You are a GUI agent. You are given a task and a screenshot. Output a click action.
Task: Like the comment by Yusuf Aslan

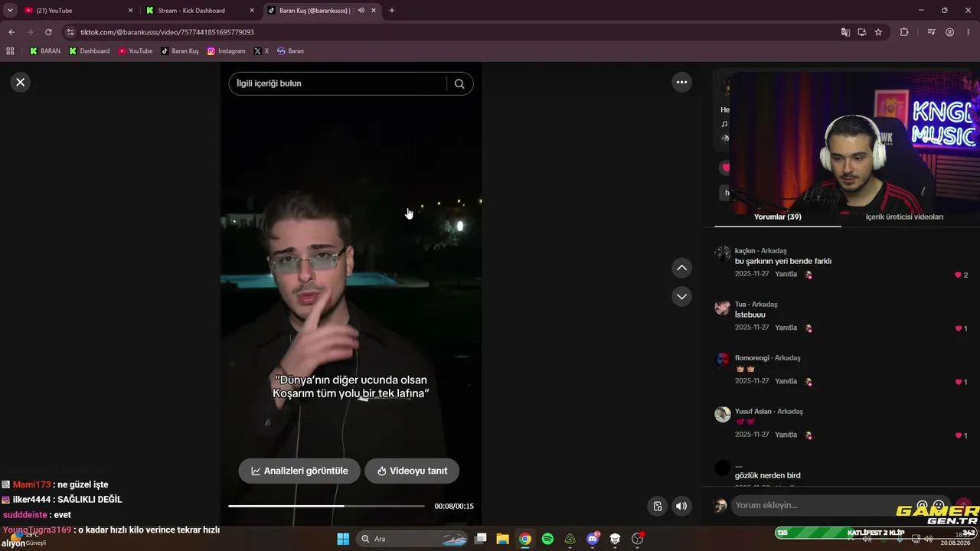coord(958,435)
